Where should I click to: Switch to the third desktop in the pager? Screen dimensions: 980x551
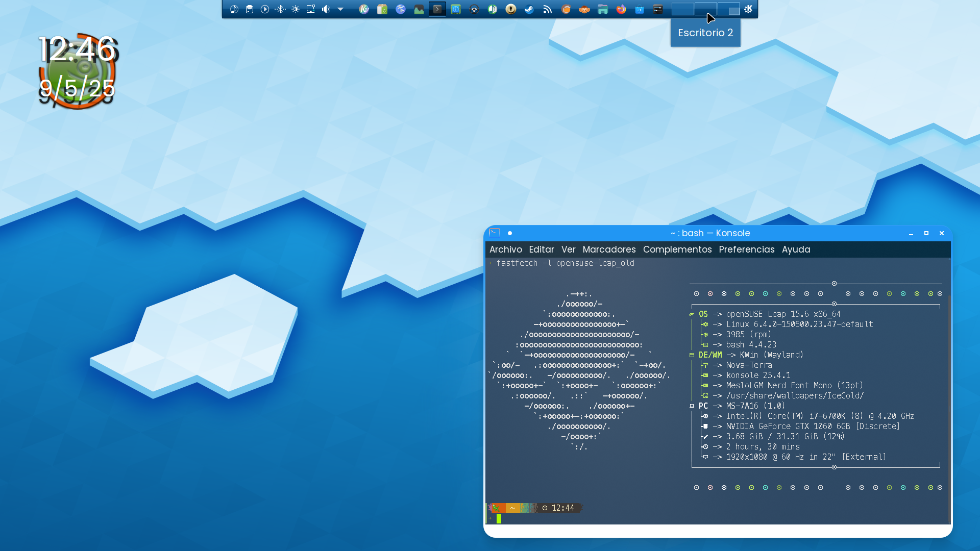coord(728,9)
